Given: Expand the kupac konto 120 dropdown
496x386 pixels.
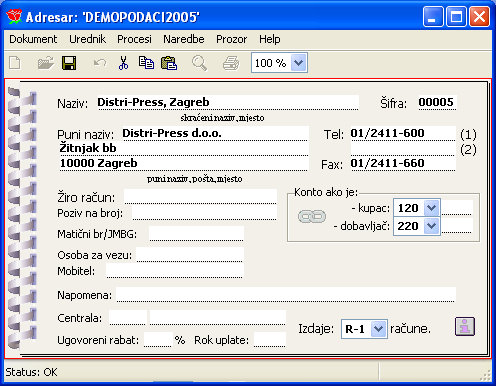Looking at the screenshot, I should [432, 208].
